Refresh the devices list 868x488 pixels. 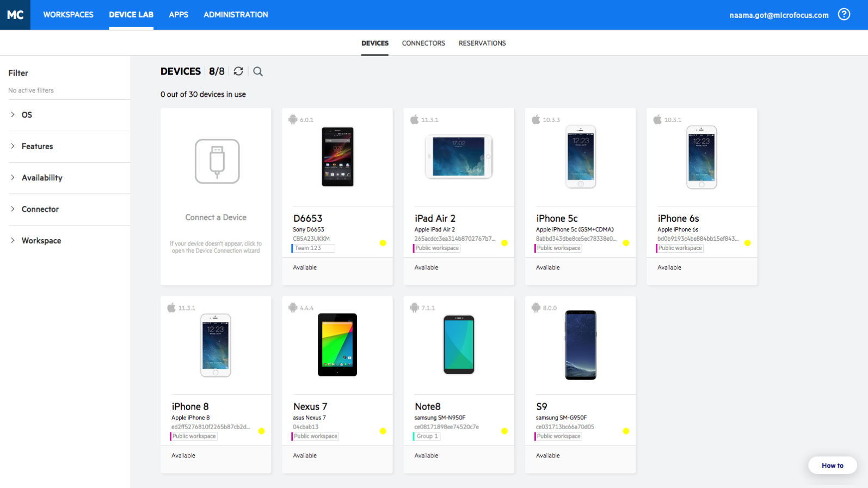(x=238, y=71)
